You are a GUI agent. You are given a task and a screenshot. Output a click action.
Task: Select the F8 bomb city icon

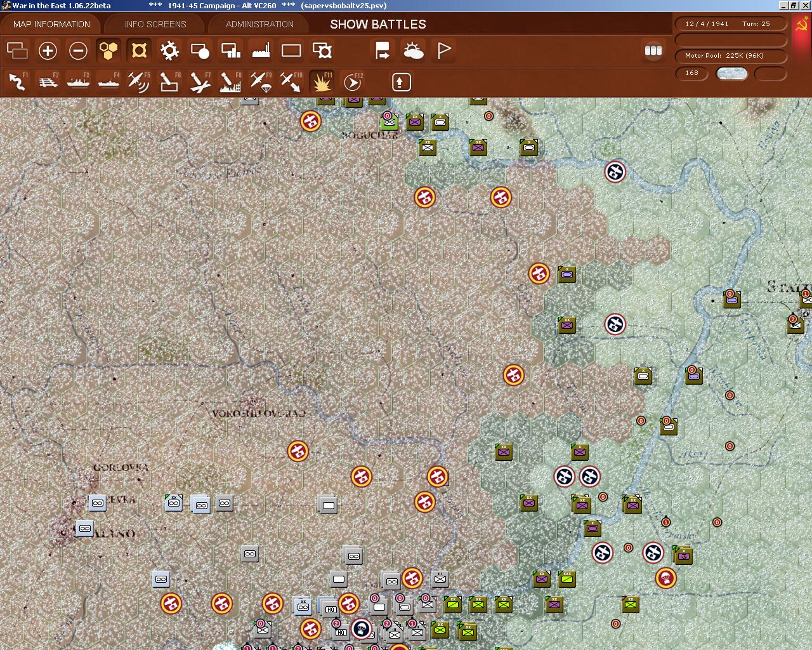230,83
